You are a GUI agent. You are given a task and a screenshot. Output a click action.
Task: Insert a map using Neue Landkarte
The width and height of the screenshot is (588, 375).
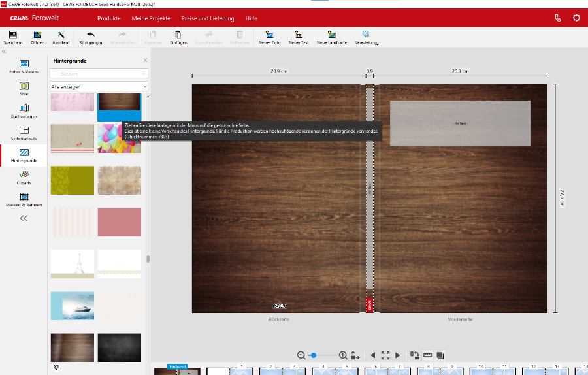click(331, 35)
